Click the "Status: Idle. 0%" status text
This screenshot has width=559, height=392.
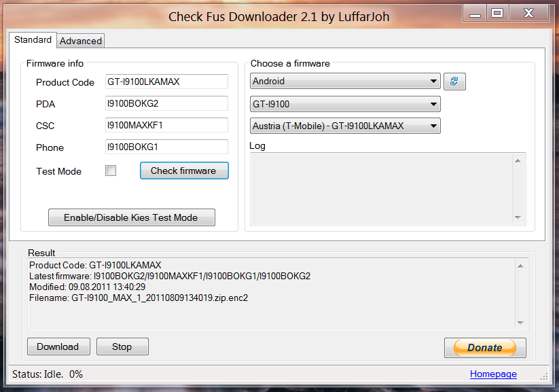(48, 374)
